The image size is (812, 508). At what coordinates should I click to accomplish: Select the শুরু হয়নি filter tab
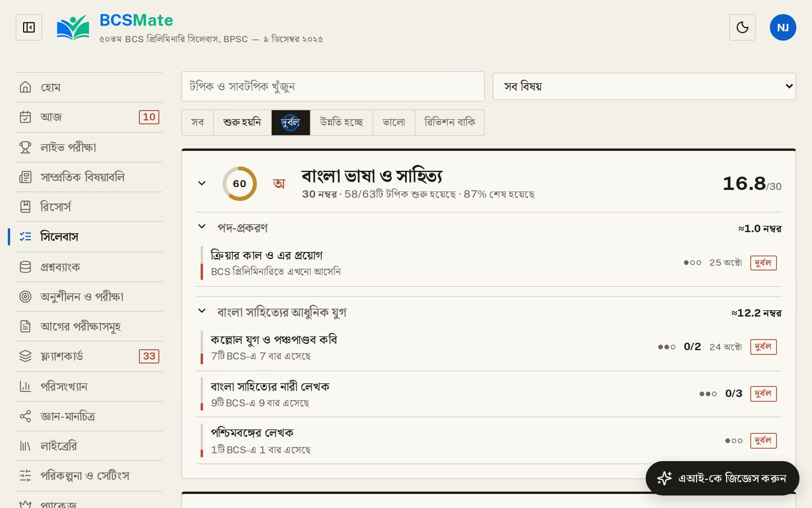(242, 123)
